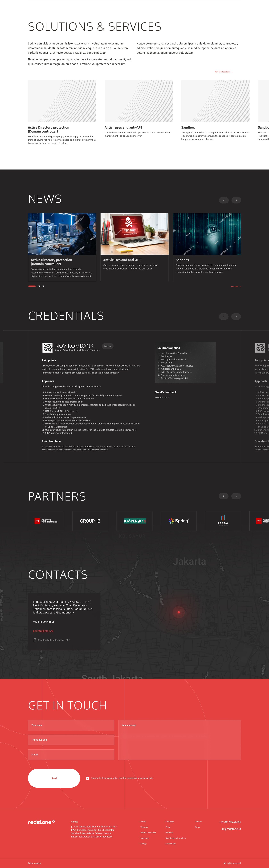Open the Natural resources footer link
Viewport: 269px width, 868px height.
pyautogui.click(x=148, y=833)
